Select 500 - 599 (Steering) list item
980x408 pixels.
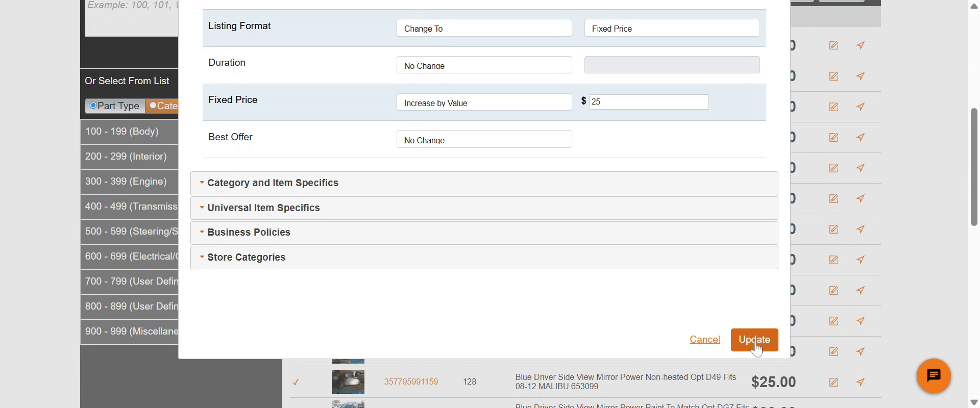(129, 232)
